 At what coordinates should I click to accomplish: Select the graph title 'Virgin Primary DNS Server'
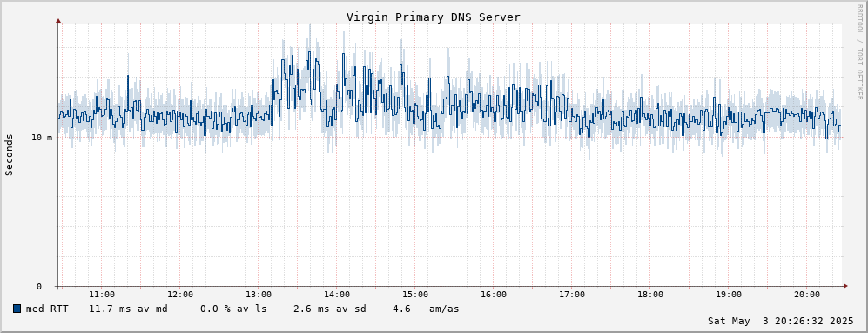[x=434, y=17]
